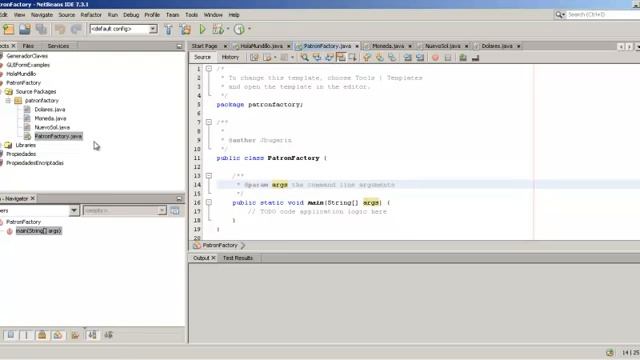
Task: Switch to the Files tab
Action: click(28, 46)
